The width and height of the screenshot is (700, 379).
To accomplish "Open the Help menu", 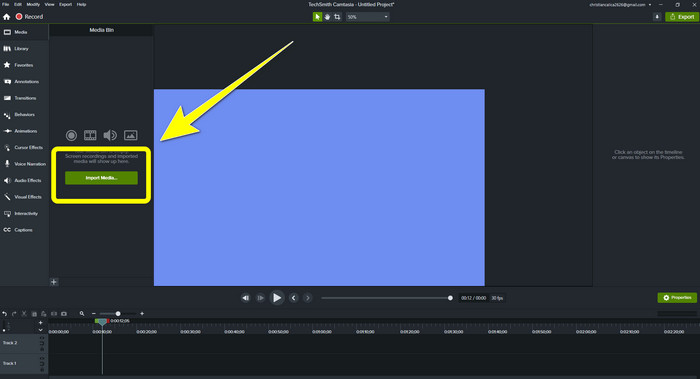I will (x=81, y=4).
